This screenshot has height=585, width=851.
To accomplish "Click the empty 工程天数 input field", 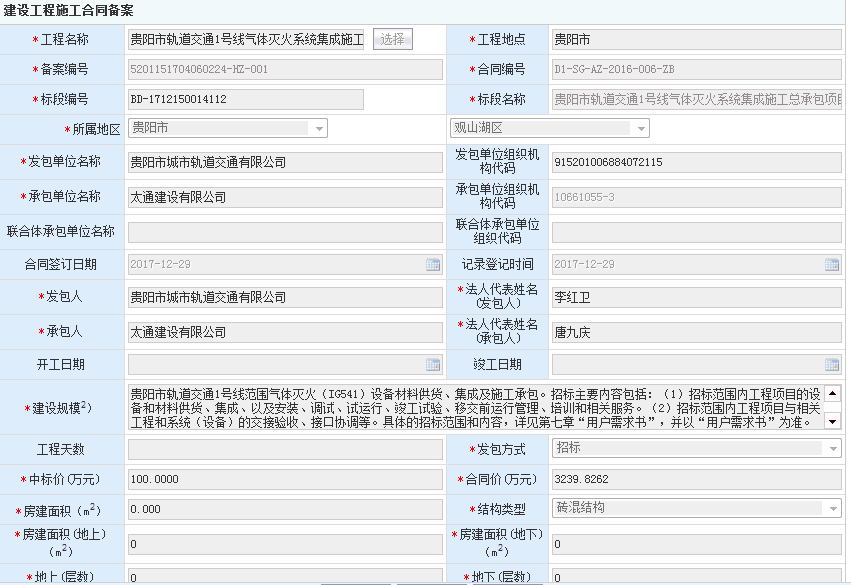I will tap(284, 449).
